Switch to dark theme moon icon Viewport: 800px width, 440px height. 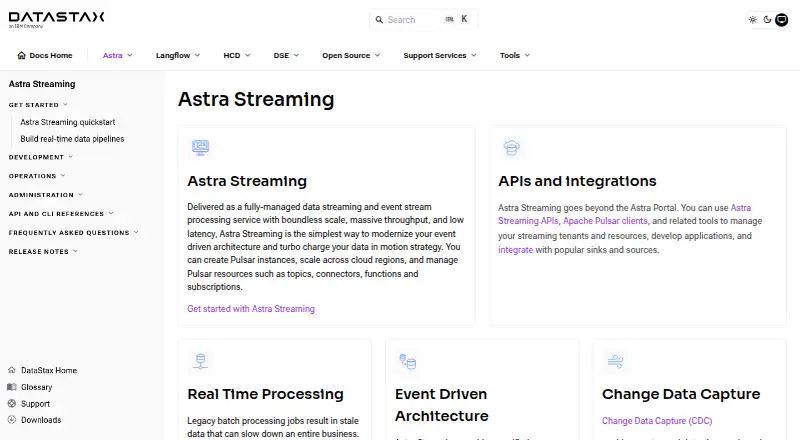point(767,20)
